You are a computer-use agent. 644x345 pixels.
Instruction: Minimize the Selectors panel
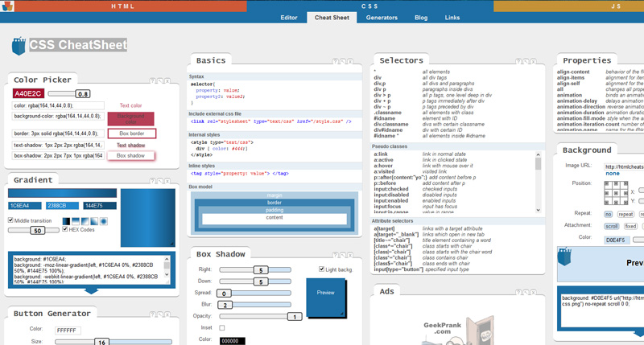526,62
